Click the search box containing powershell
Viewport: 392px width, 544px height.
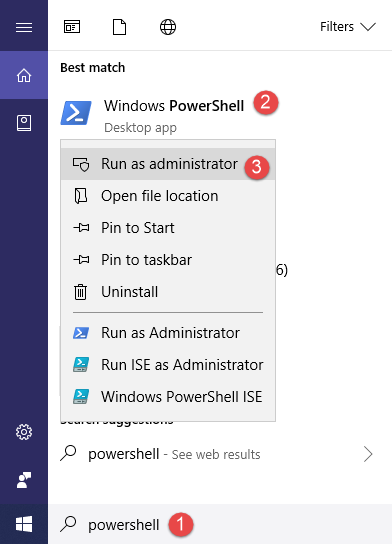pos(220,524)
